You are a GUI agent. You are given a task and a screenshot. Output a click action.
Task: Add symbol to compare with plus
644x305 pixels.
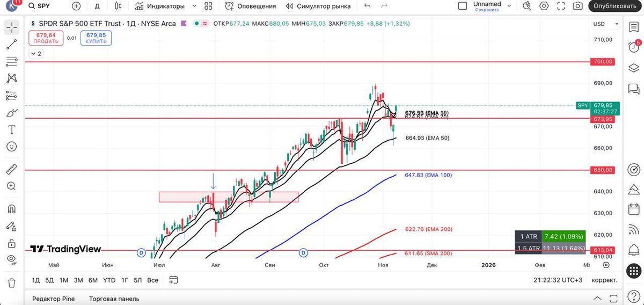pos(76,6)
